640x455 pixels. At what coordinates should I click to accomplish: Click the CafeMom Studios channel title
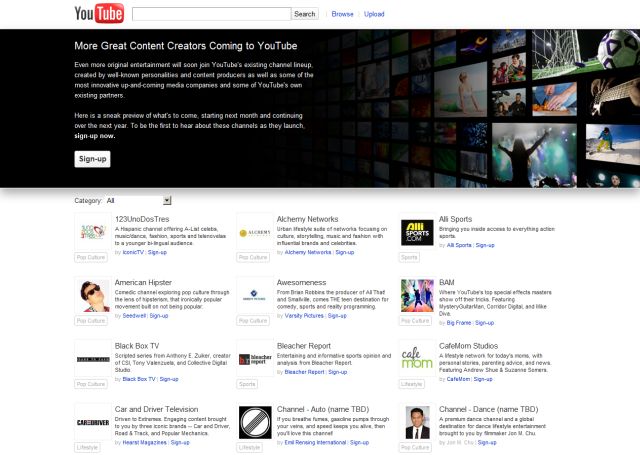pyautogui.click(x=469, y=346)
